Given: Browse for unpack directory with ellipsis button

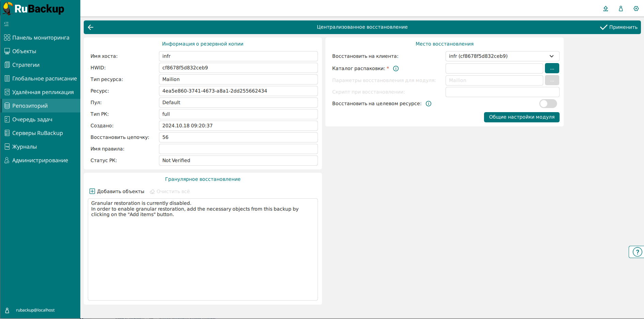Looking at the screenshot, I should coord(552,69).
